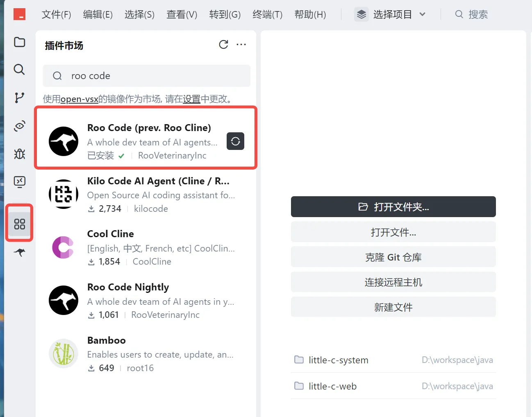
Task: Click the Roo Code Nightly plugin logo
Action: pyautogui.click(x=64, y=300)
